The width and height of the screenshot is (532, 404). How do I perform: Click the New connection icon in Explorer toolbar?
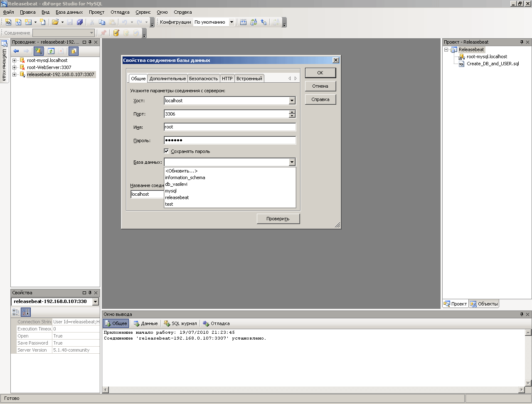click(39, 51)
